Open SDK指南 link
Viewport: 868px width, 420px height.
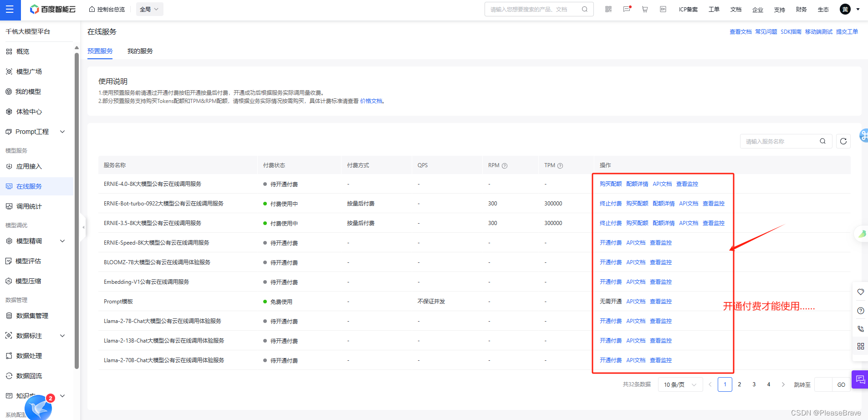click(x=791, y=32)
